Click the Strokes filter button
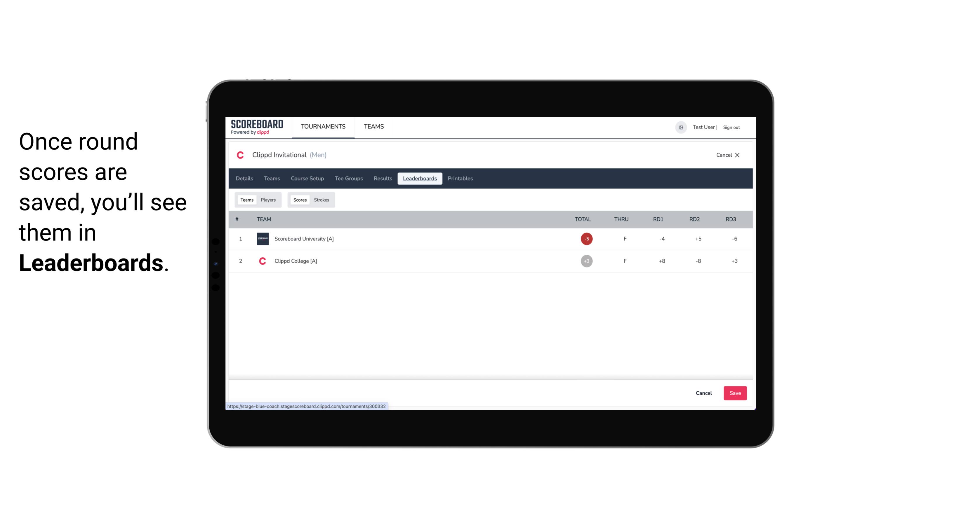 [x=322, y=199]
